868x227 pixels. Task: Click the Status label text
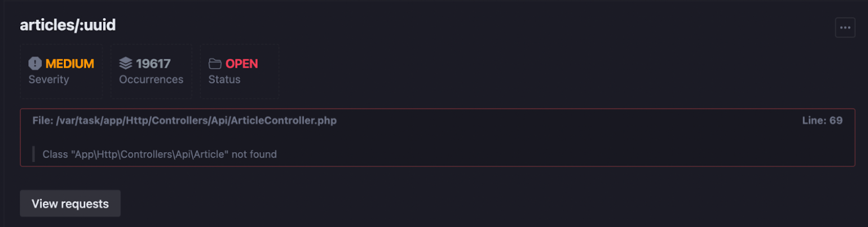point(225,79)
